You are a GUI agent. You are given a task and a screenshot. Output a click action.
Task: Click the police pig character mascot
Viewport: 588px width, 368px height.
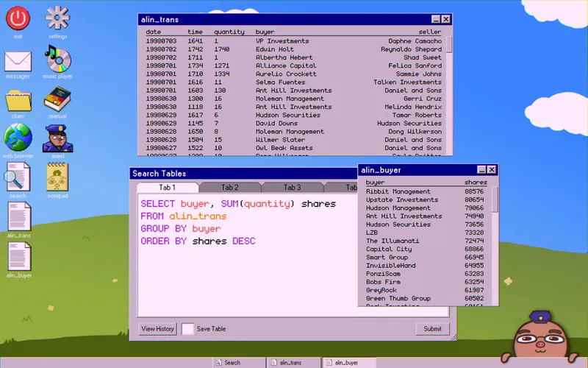(x=540, y=336)
